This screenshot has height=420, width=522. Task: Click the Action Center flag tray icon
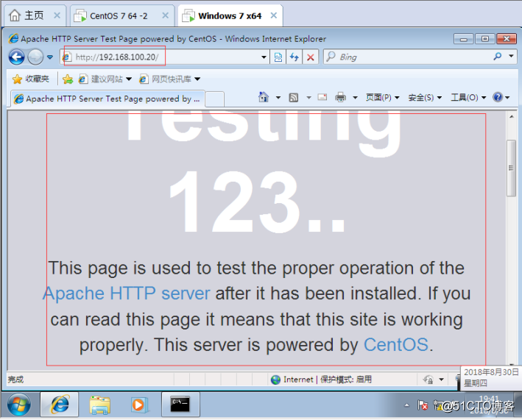pos(422,405)
